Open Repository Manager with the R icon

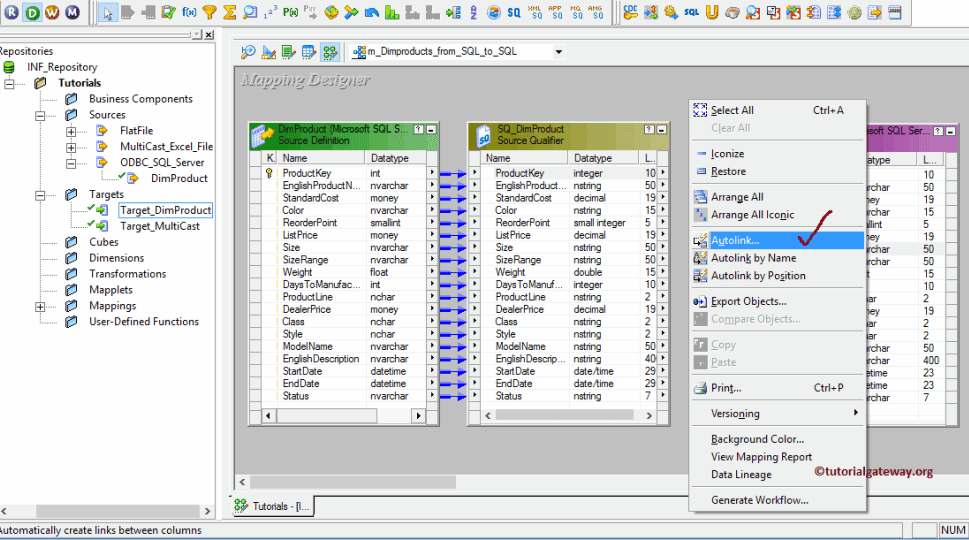click(12, 12)
